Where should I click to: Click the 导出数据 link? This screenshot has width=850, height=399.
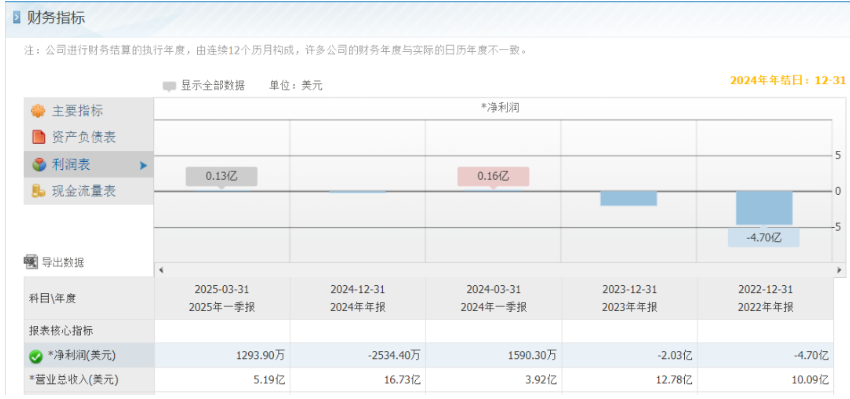[63, 263]
